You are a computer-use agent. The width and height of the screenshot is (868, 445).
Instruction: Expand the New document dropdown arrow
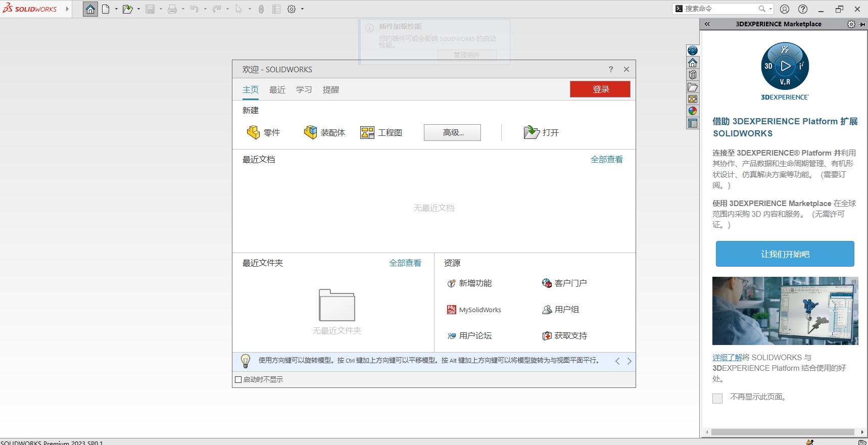116,9
